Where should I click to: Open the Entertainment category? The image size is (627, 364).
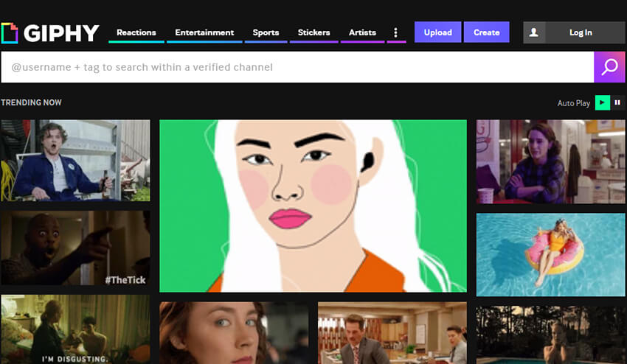204,32
